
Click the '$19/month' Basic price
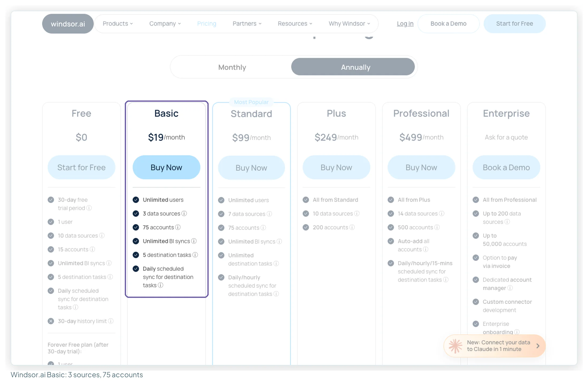(166, 137)
